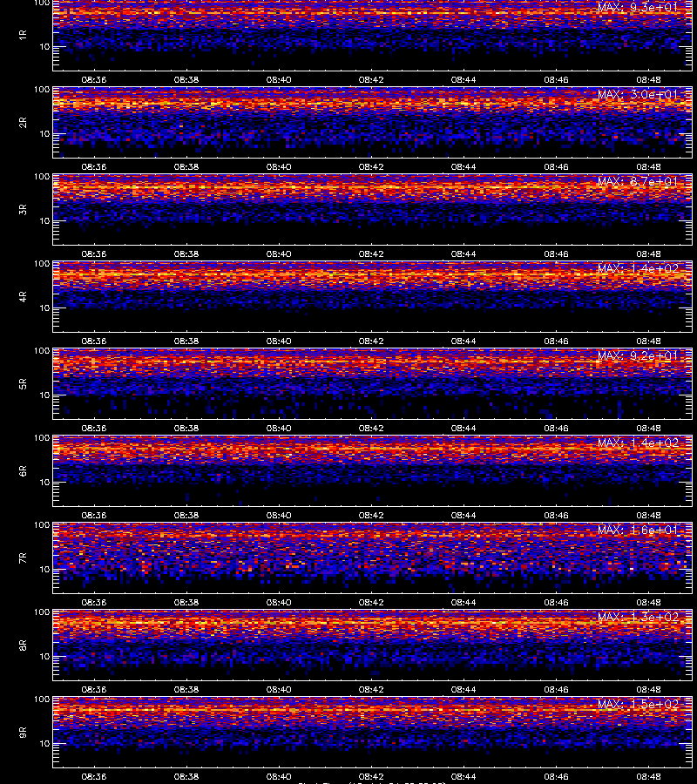This screenshot has width=697, height=784.
Task: Click the 08:40 time tick below panel 7R
Action: coord(279,603)
